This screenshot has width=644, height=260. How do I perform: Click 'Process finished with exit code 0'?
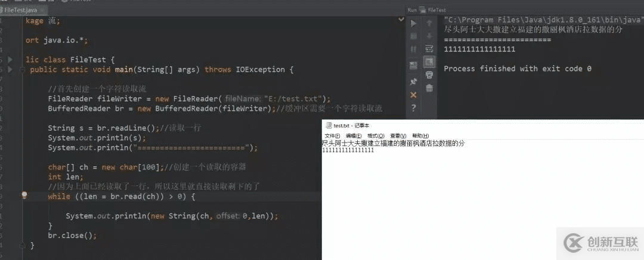click(518, 69)
